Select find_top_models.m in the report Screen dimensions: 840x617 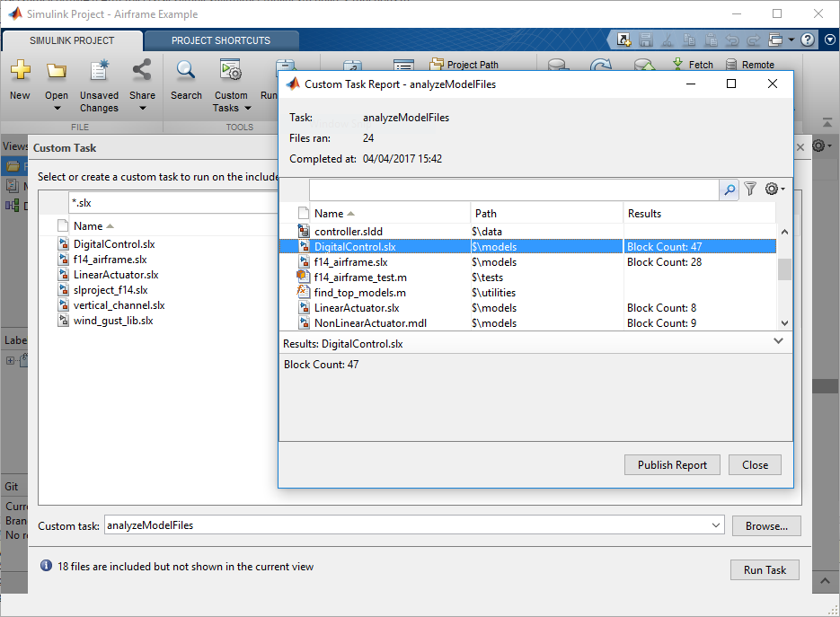[x=527, y=293]
